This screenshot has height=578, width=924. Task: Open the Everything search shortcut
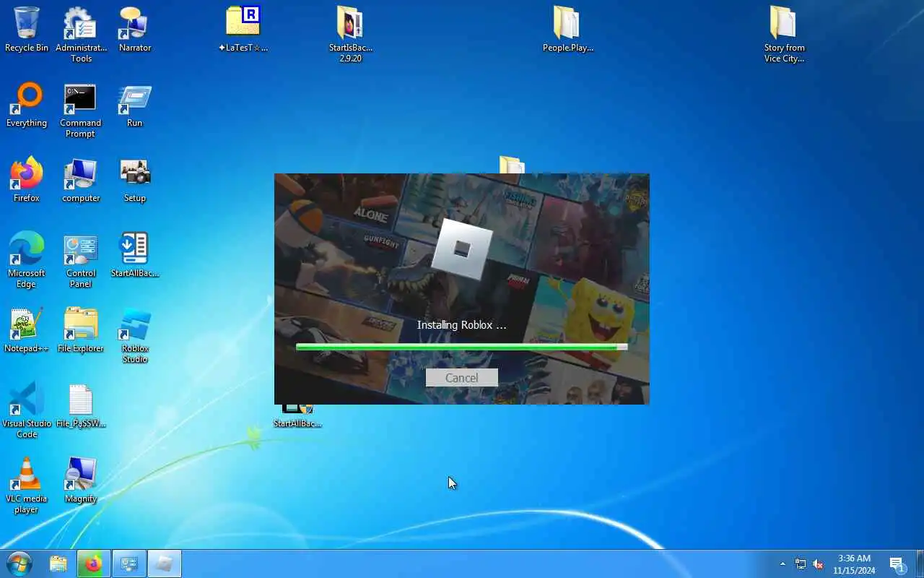point(27,105)
